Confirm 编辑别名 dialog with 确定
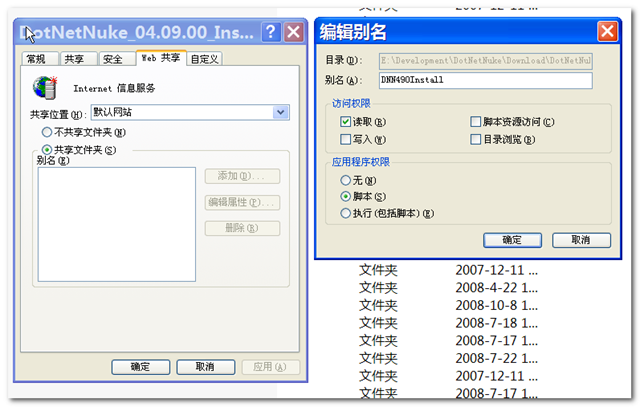The image size is (640, 407). click(512, 240)
